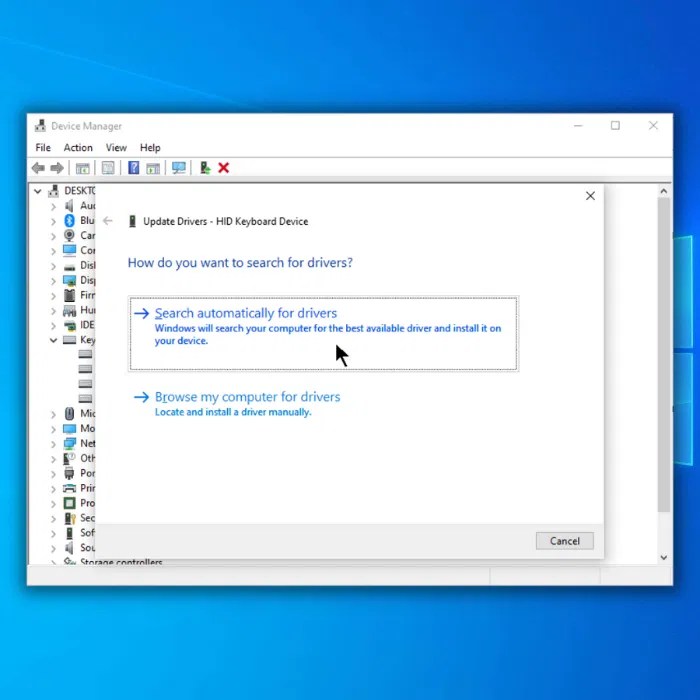The image size is (700, 700).
Task: Open the View menu
Action: (x=116, y=147)
